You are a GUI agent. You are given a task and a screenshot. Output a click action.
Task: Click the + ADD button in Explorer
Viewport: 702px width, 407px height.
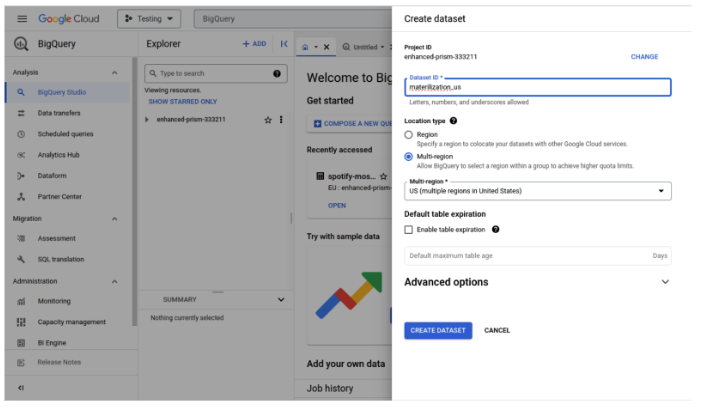coord(254,44)
